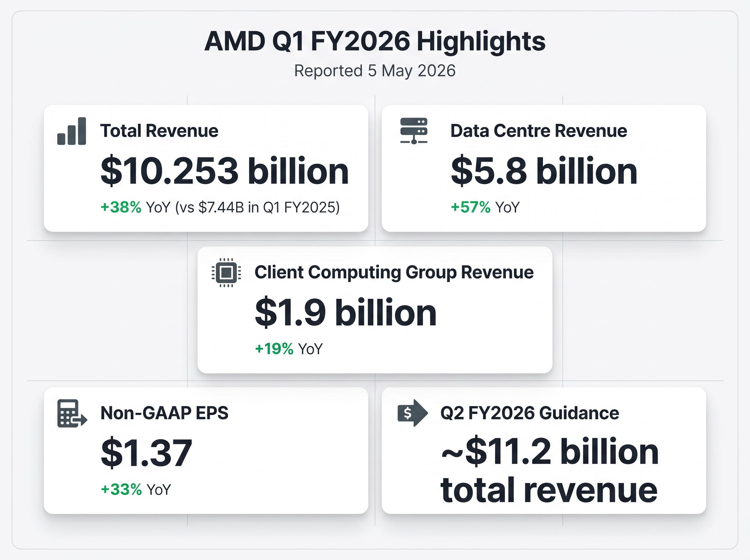Click the Data Centre Revenue label
Viewport: 750px width, 560px height.
click(538, 131)
